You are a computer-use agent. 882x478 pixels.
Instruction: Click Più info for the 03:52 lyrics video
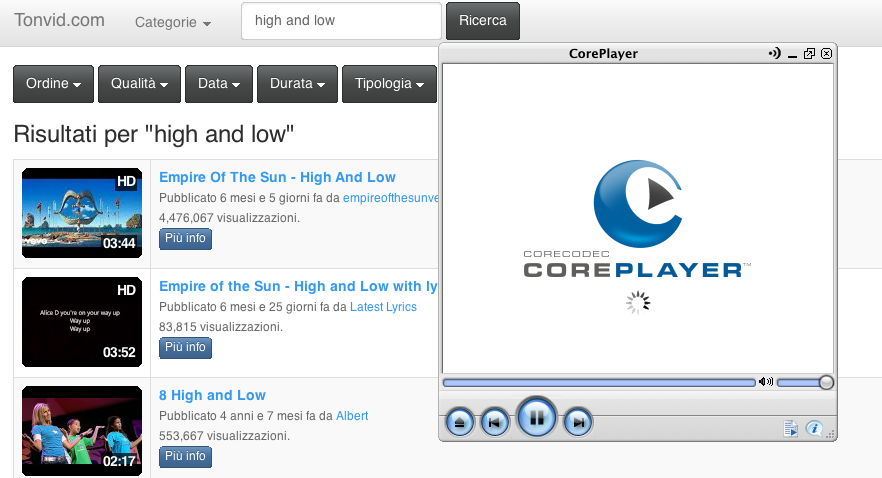(185, 348)
